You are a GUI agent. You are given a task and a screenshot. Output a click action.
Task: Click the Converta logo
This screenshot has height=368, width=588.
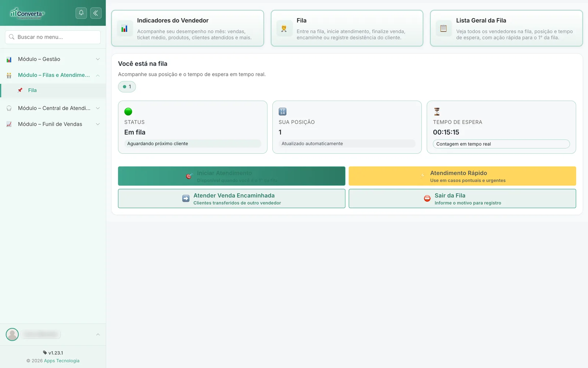[27, 13]
